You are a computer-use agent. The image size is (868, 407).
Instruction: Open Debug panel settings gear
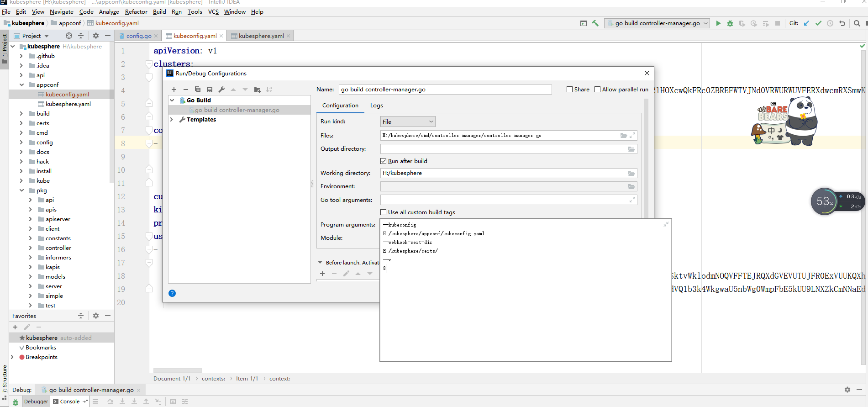(x=847, y=390)
